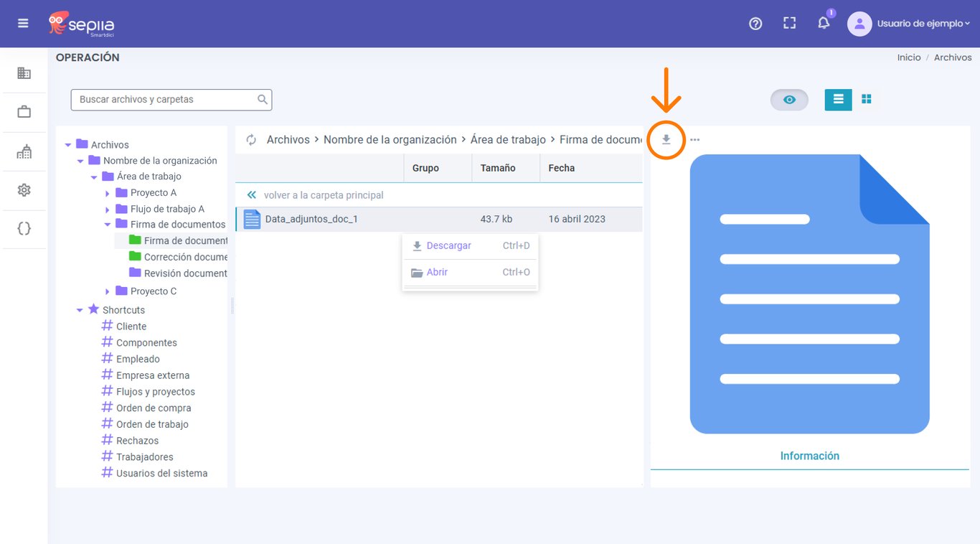Follow the Inicio breadcrumb link
The height and width of the screenshot is (544, 980).
click(x=908, y=57)
